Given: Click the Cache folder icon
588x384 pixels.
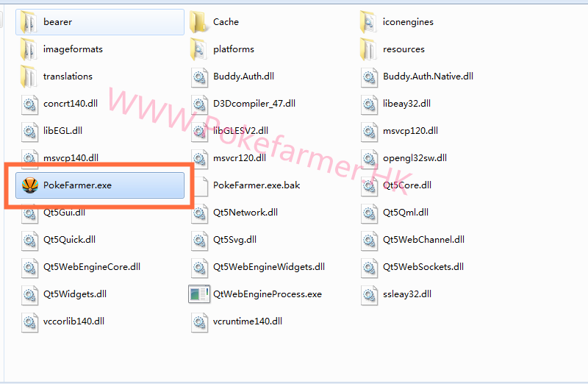Looking at the screenshot, I should (198, 22).
